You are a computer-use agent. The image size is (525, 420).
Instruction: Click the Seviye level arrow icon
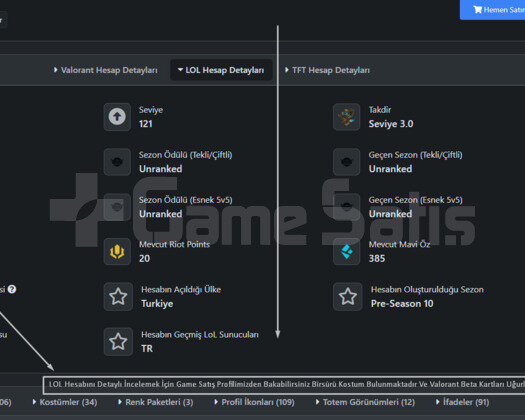[117, 117]
